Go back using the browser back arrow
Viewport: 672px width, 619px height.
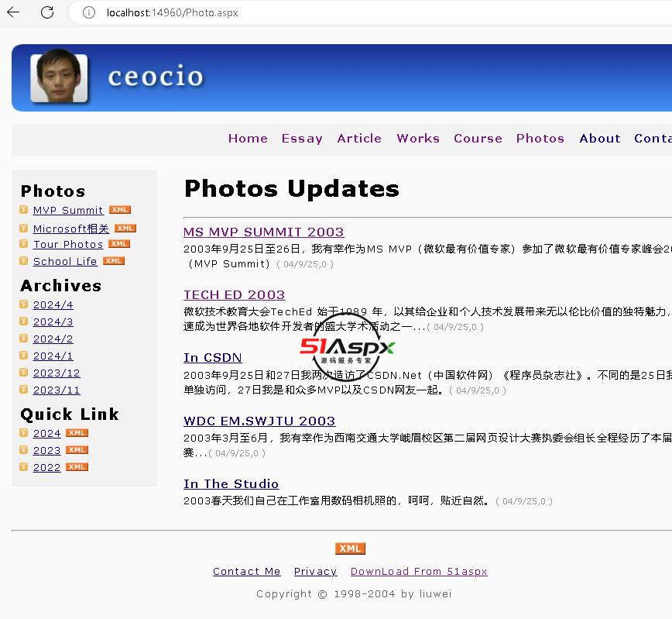pyautogui.click(x=13, y=12)
